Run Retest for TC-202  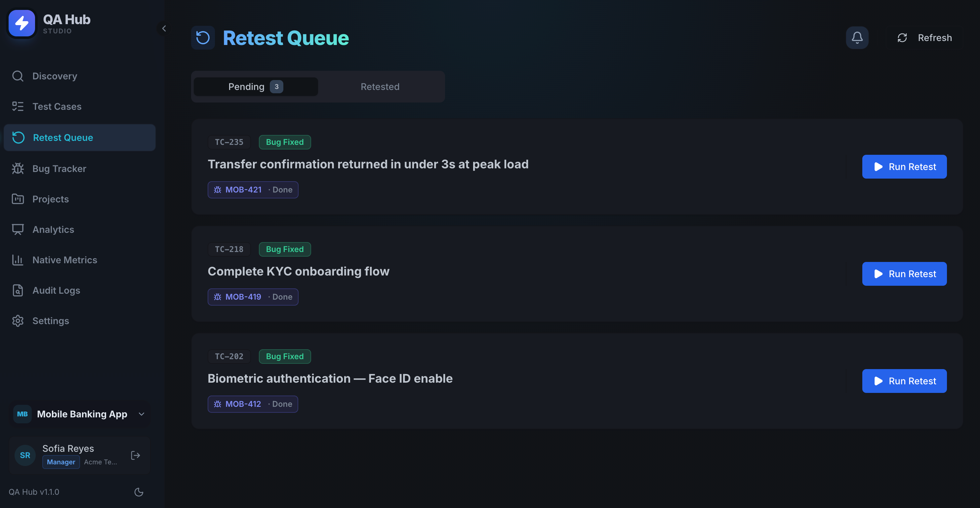[904, 381]
